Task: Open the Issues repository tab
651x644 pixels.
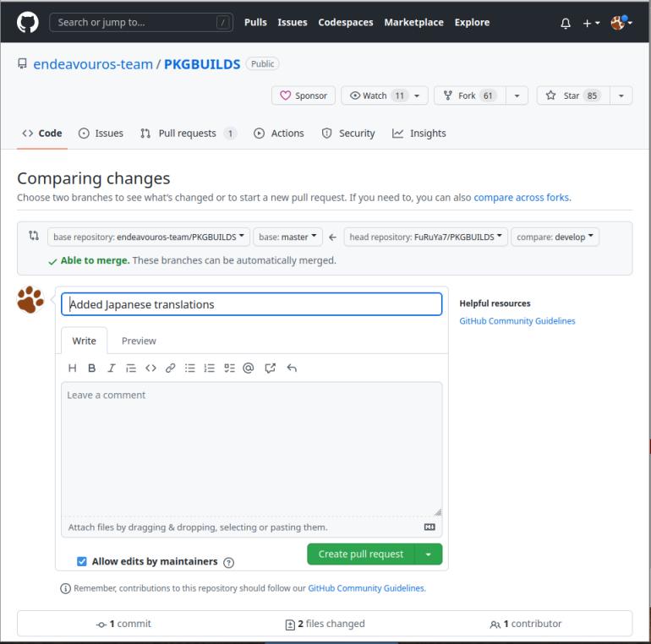Action: click(x=101, y=134)
